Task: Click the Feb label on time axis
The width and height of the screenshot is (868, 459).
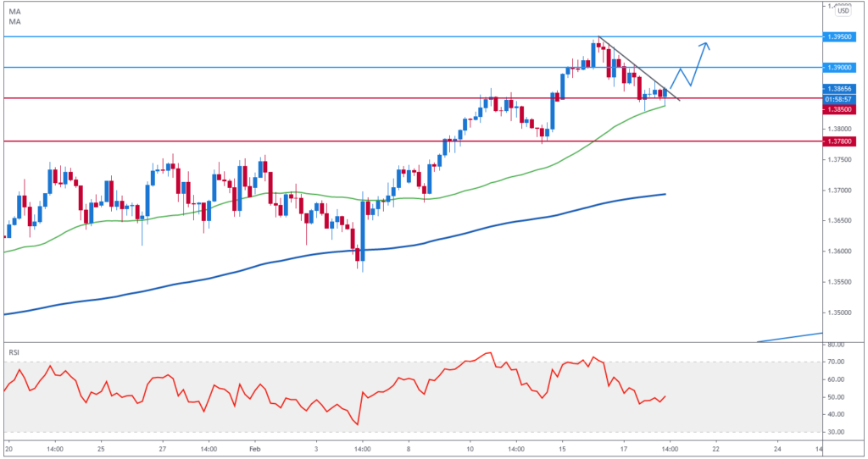Action: (x=254, y=449)
